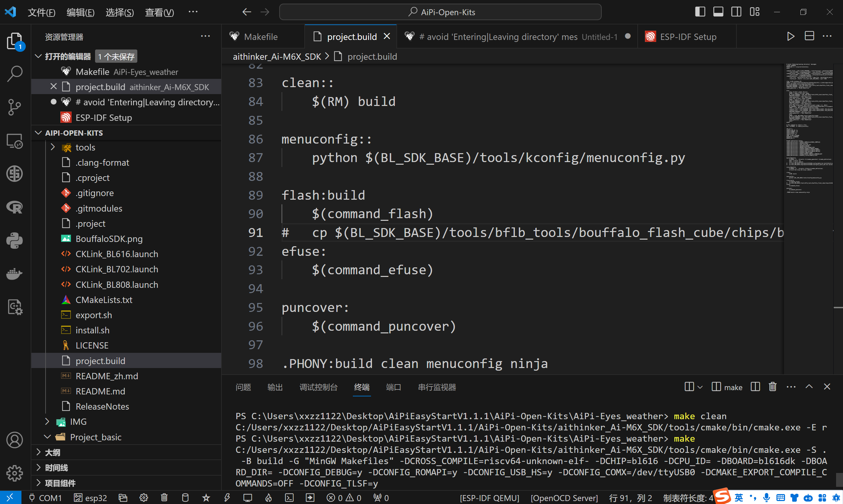
Task: Toggle the bottom panel layout icon
Action: 718,12
